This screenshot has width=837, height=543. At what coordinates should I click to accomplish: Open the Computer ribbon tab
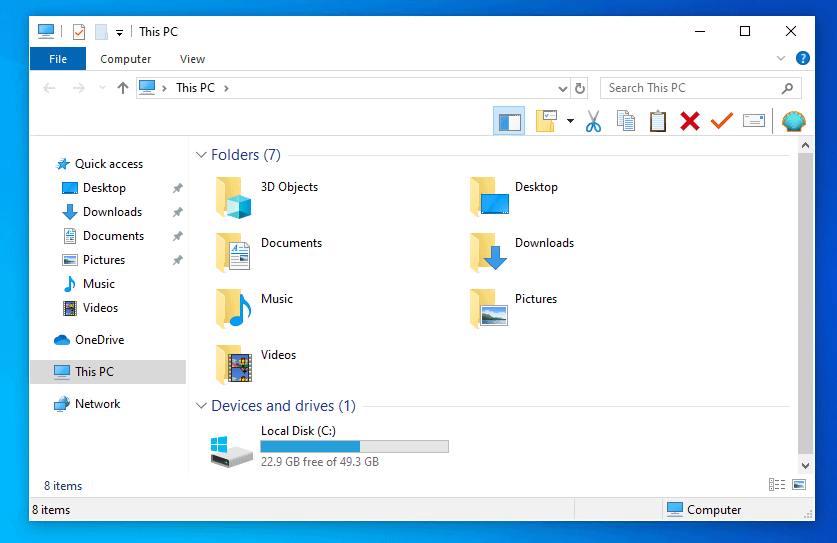126,59
